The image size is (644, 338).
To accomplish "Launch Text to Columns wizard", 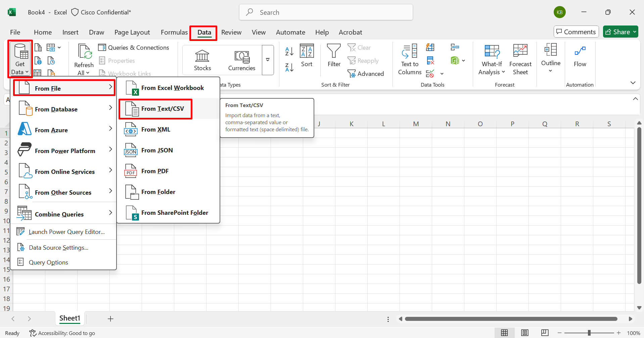I will (410, 59).
